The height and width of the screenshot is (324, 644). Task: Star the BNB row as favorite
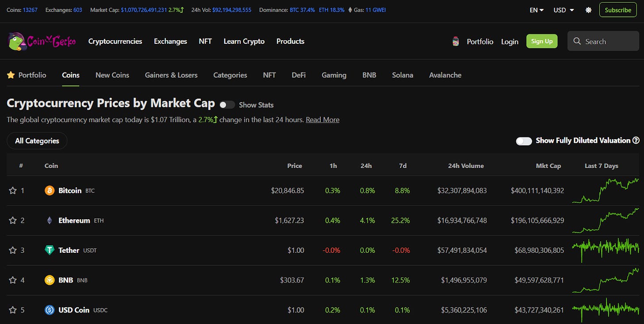(x=12, y=280)
